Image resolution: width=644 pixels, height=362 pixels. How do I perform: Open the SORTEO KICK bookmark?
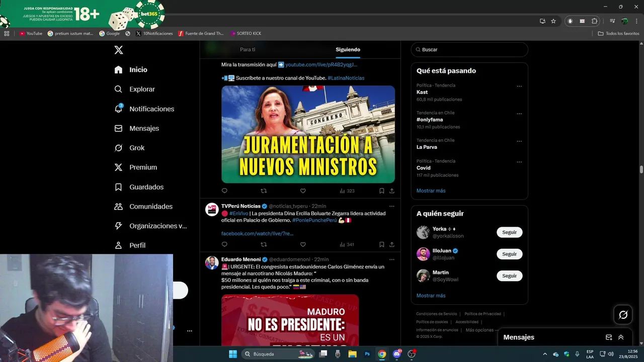click(246, 33)
